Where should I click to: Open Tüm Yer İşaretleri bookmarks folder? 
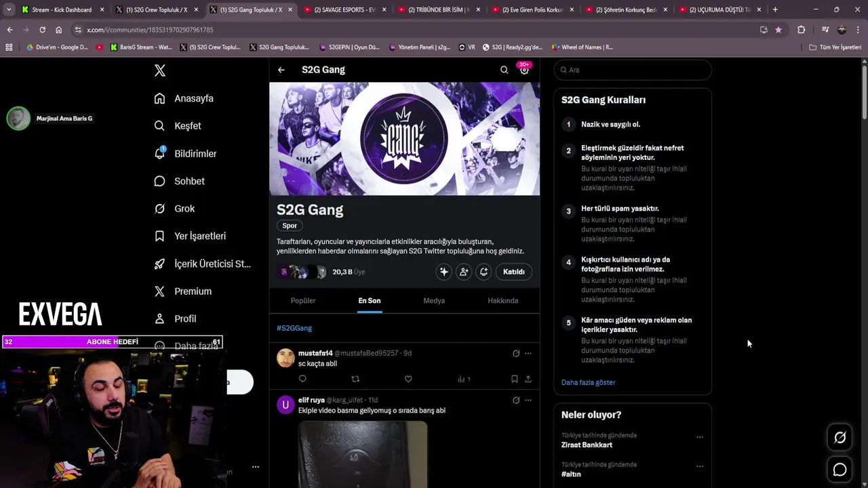click(835, 47)
